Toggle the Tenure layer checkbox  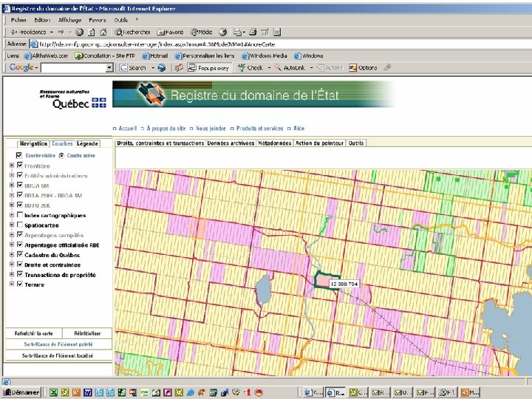(x=20, y=284)
